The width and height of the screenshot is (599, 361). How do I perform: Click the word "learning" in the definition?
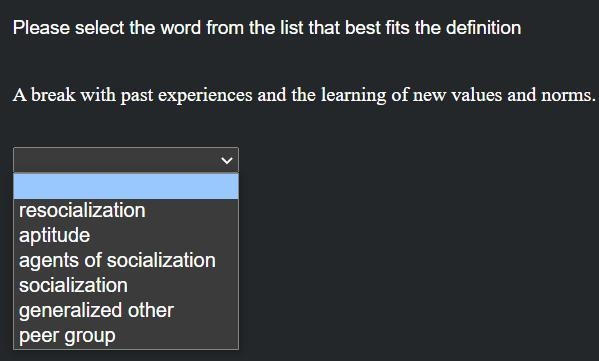tap(353, 96)
